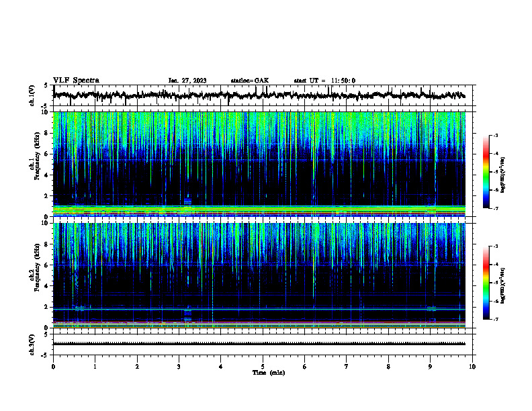
Task: Click the ch.2 color bar units label
Action: pyautogui.click(x=503, y=285)
